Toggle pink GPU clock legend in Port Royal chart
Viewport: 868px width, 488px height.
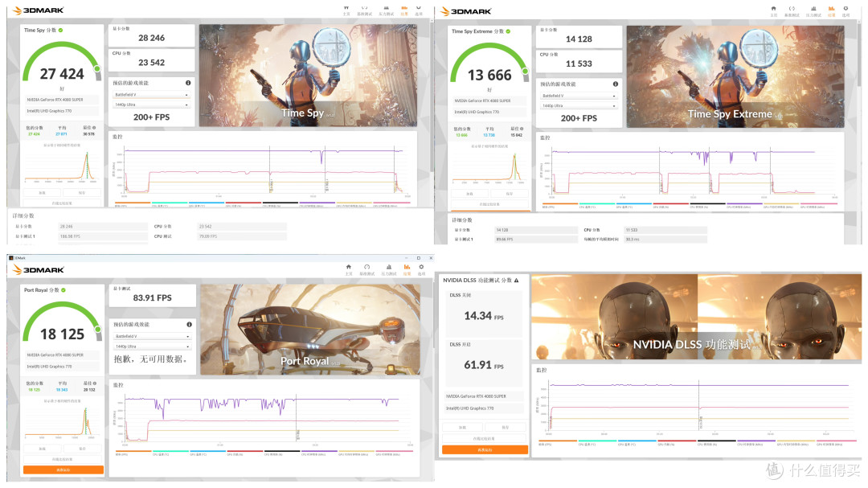pyautogui.click(x=394, y=452)
